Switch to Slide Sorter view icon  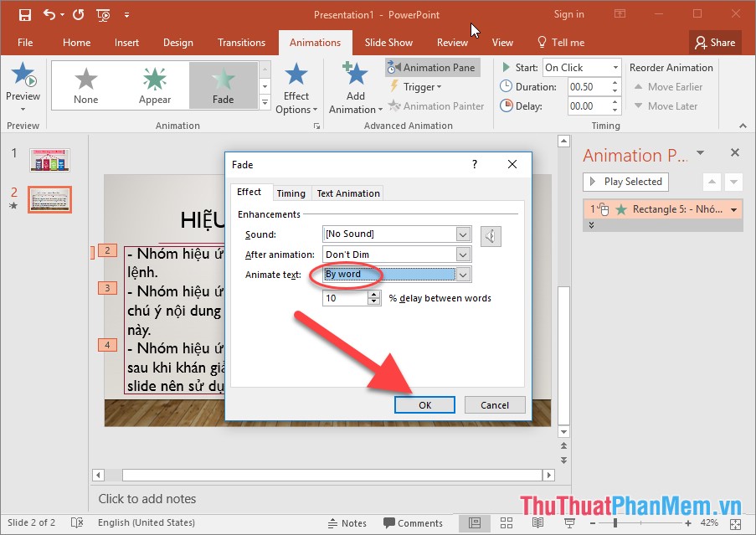tap(506, 522)
